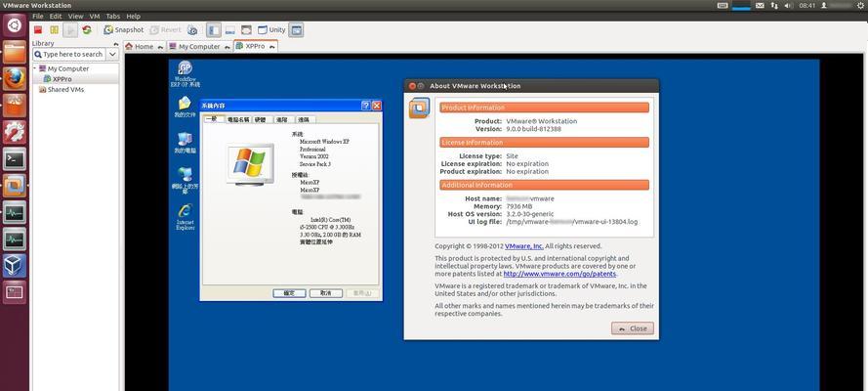868x391 pixels.
Task: Click the OK button in System Properties
Action: pos(289,293)
